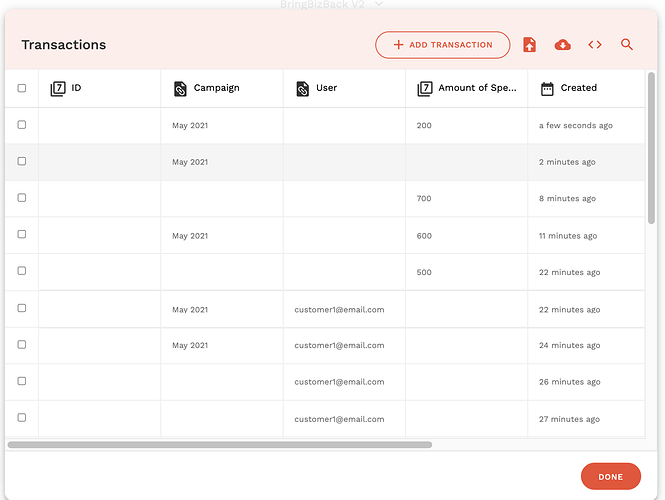
Task: Check the May 2021 row from 22 minutes ago
Action: coord(22,308)
